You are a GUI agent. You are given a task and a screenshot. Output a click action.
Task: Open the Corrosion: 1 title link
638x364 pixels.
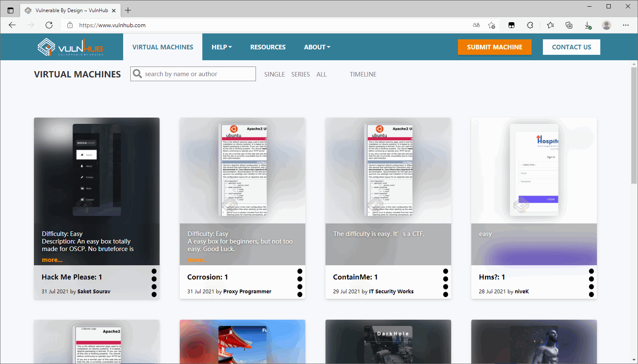pyautogui.click(x=208, y=277)
